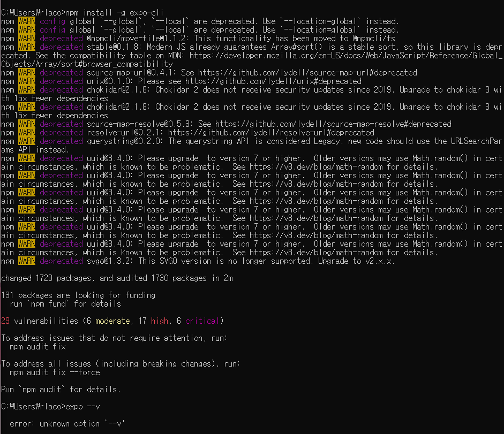Click the github.com/lydell/urix#deprecated URL
This screenshot has height=434, width=504.
273,81
